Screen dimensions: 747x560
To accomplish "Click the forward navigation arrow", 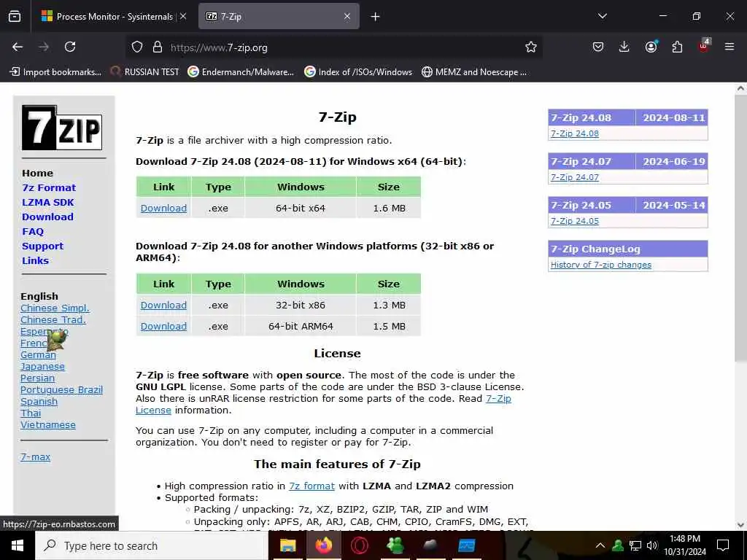I will [44, 47].
